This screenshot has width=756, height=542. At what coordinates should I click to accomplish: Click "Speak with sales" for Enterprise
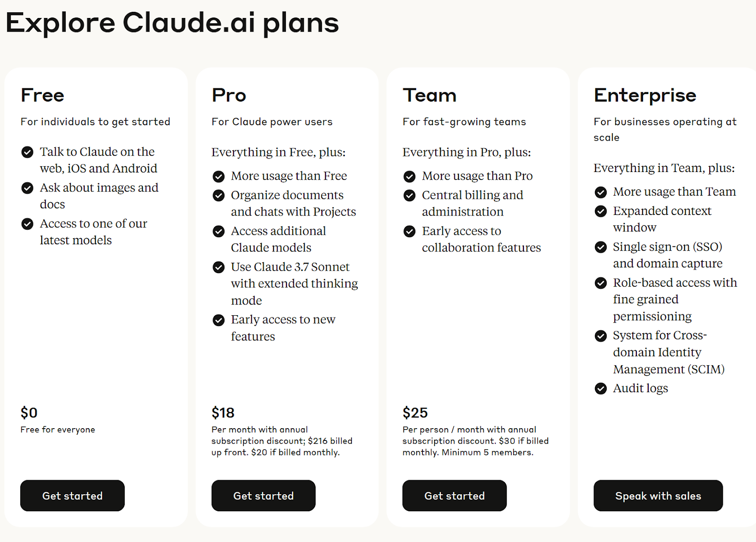658,496
